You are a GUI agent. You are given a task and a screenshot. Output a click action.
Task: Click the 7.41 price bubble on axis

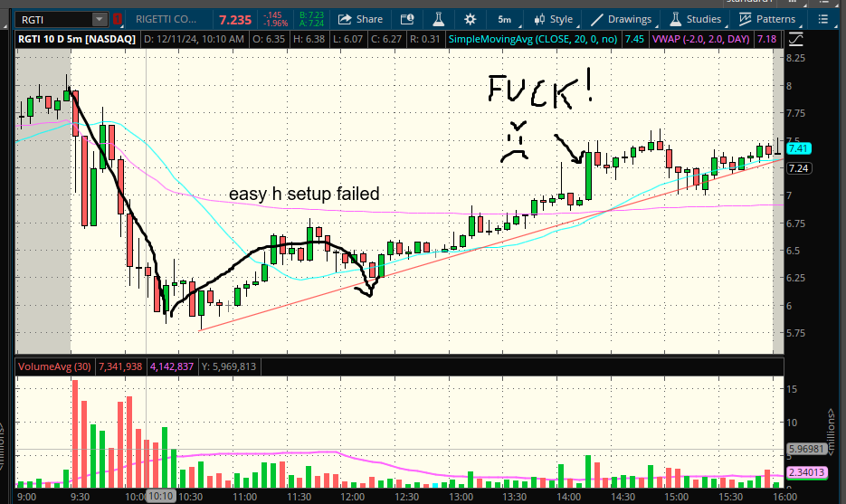point(799,148)
